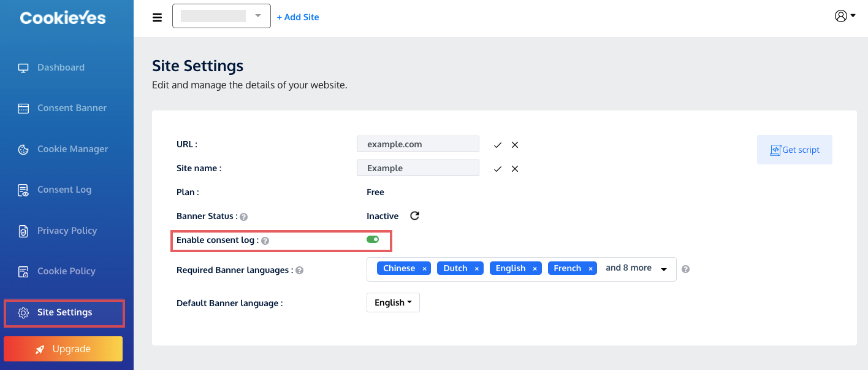
Task: Toggle the Enable consent log switch
Action: click(373, 239)
